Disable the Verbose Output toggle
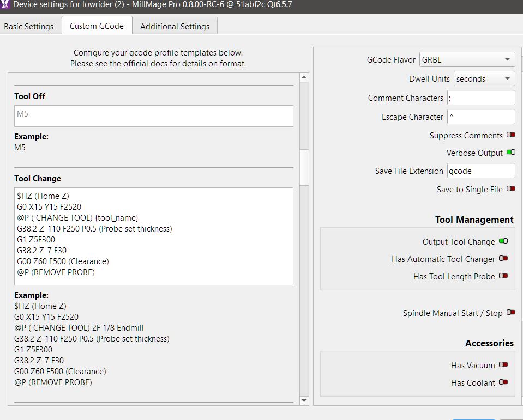Screen dimensions: 523x420 click(510, 153)
